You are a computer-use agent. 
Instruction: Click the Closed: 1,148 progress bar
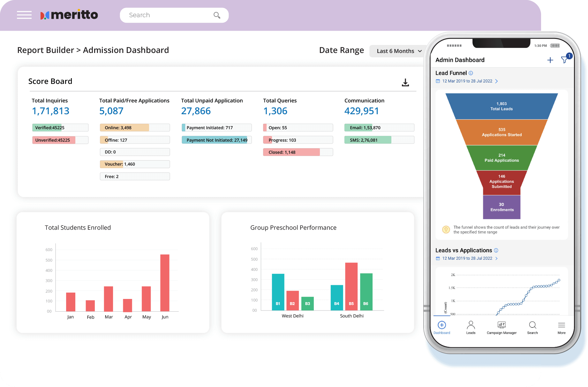pos(298,152)
